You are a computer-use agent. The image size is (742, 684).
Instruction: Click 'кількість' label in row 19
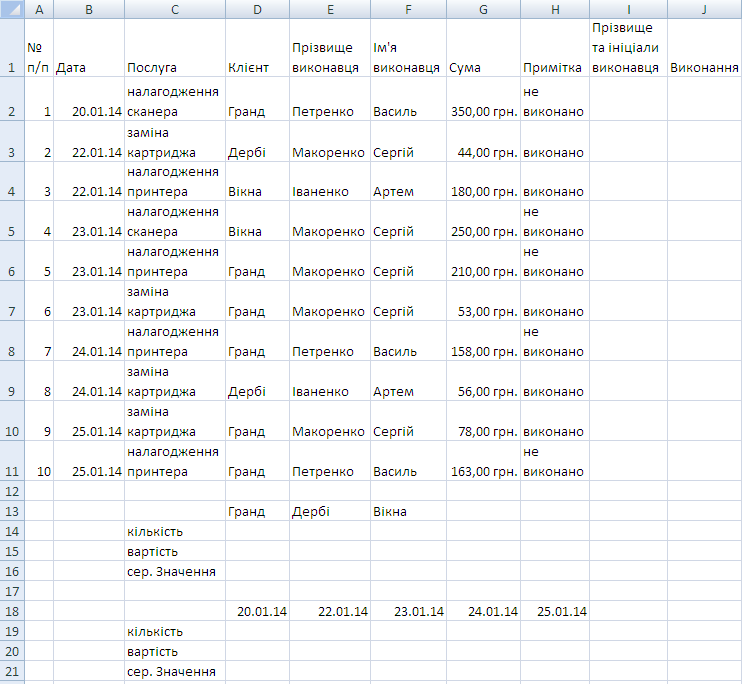175,631
